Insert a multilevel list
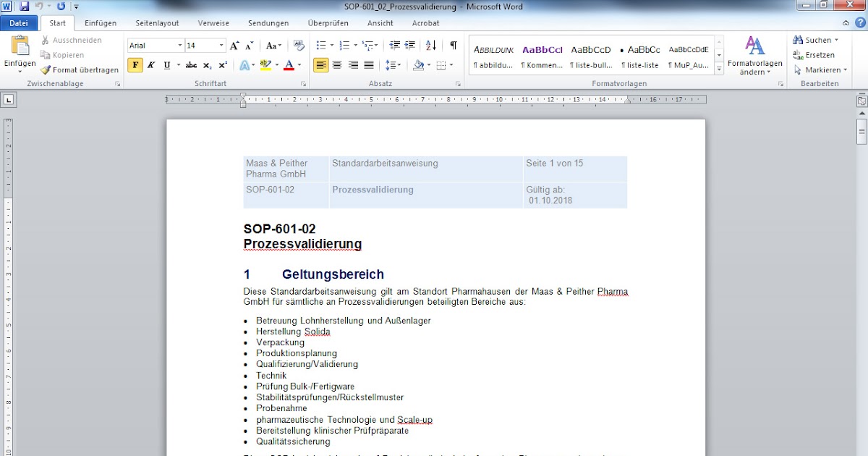Viewport: 868px width, 456px height. pyautogui.click(x=367, y=46)
